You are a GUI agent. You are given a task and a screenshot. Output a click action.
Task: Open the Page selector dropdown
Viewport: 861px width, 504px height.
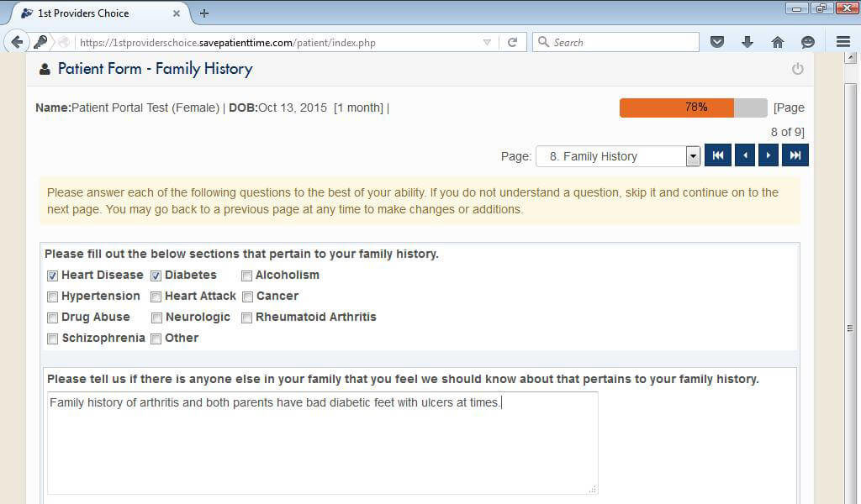618,156
